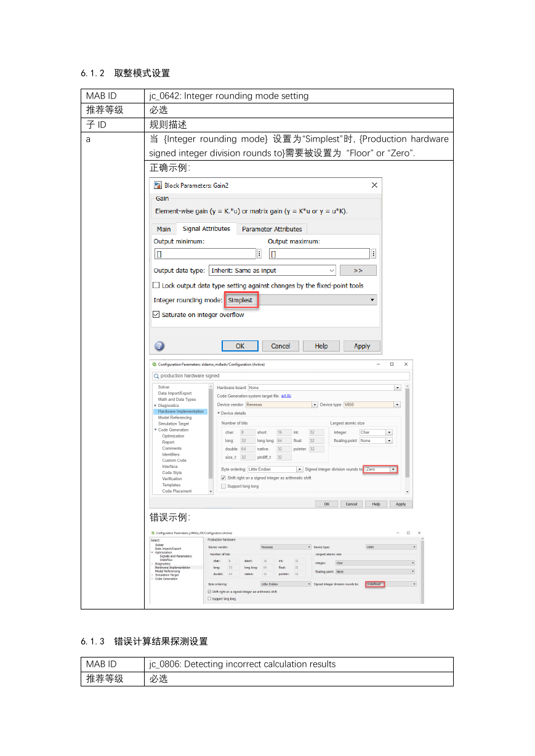
Task: Open the ert.tlc system target file link
Action: [x=286, y=396]
